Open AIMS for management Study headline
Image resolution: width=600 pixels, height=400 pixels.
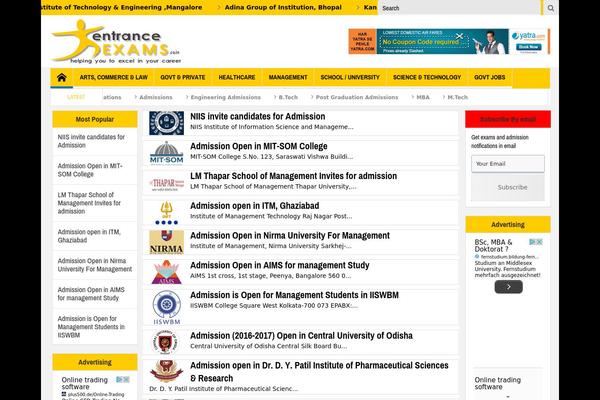280,265
